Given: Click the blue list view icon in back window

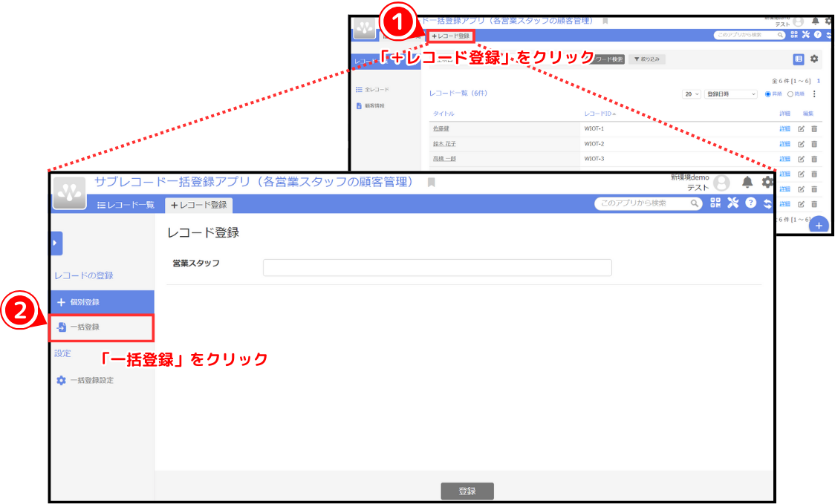Looking at the screenshot, I should coord(799,59).
